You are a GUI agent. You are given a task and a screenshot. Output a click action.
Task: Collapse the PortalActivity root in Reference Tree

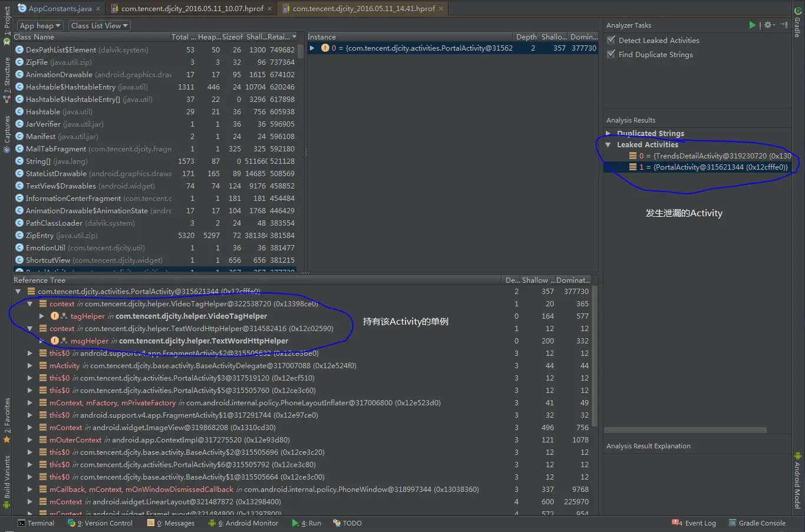(x=18, y=291)
